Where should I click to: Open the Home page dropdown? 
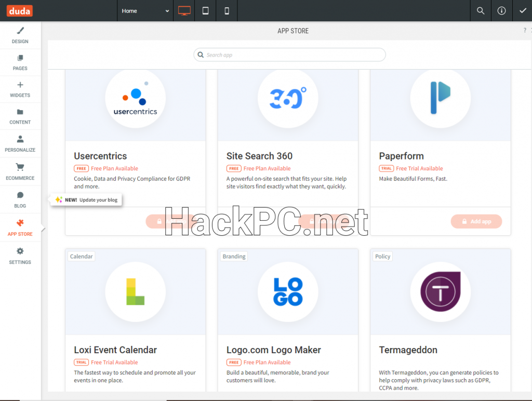pyautogui.click(x=145, y=11)
